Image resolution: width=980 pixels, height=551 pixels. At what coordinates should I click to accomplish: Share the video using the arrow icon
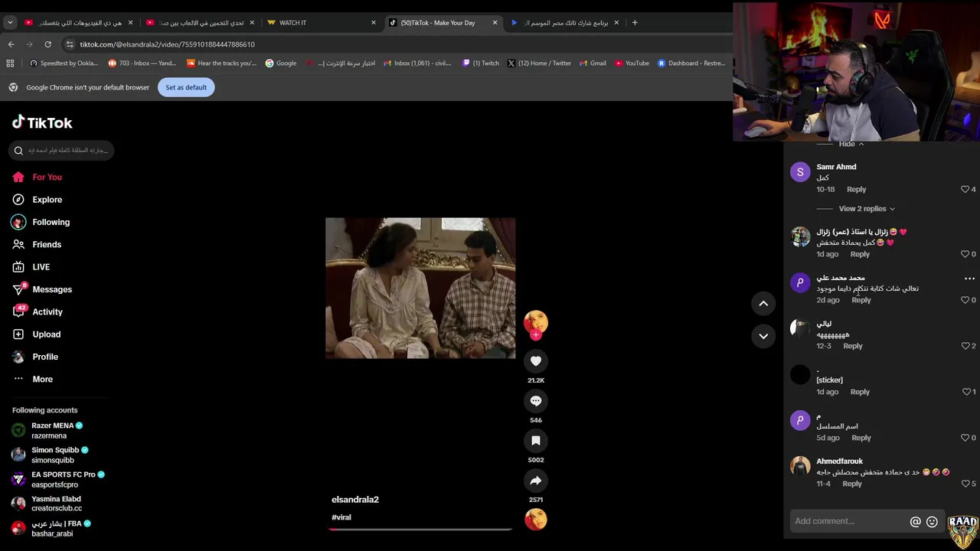(x=536, y=481)
